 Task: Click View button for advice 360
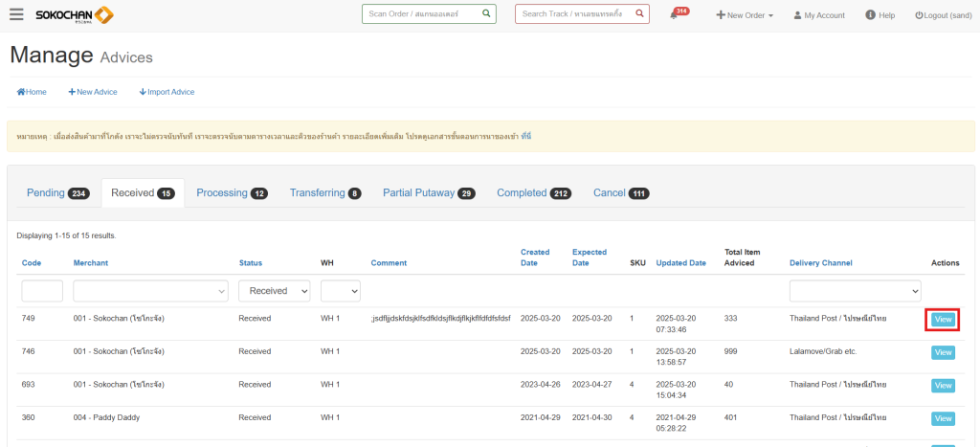[943, 418]
